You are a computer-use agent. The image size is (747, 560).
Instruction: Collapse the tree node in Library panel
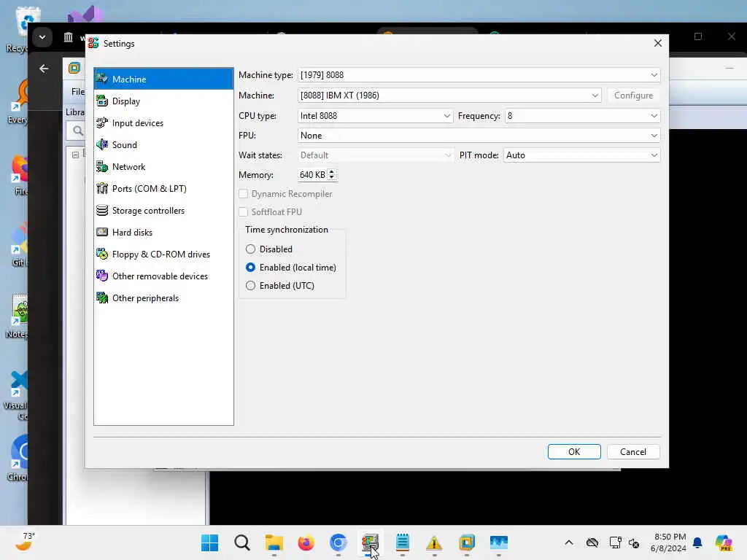(75, 155)
